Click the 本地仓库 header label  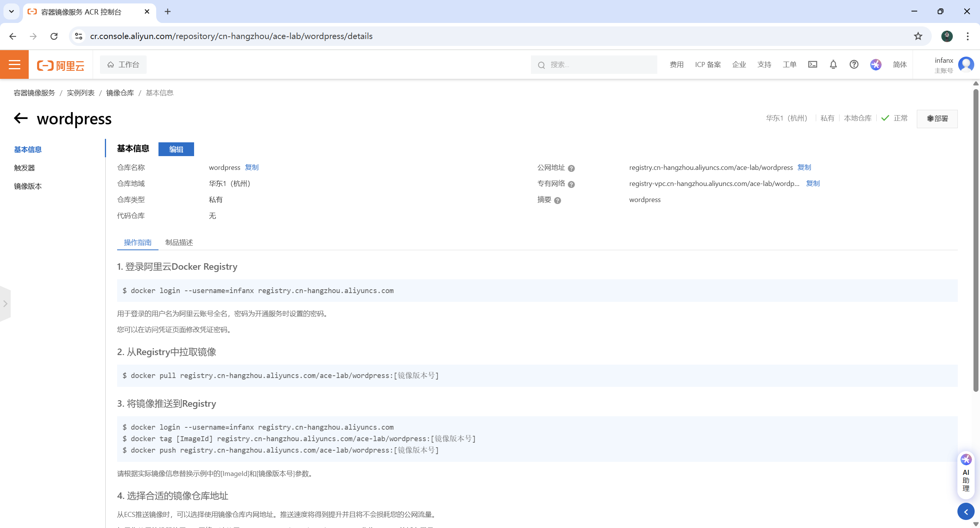(x=857, y=118)
